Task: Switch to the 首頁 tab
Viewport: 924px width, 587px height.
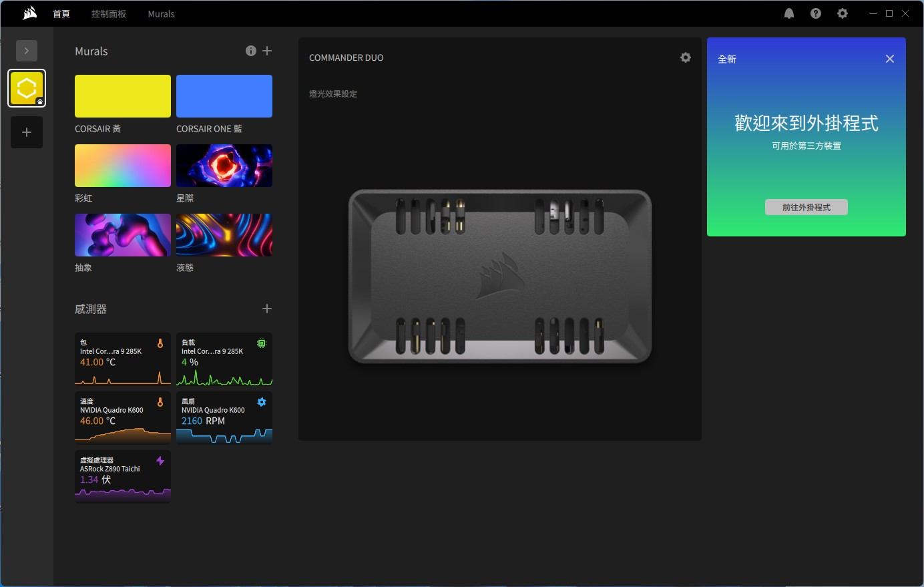Action: pyautogui.click(x=61, y=13)
